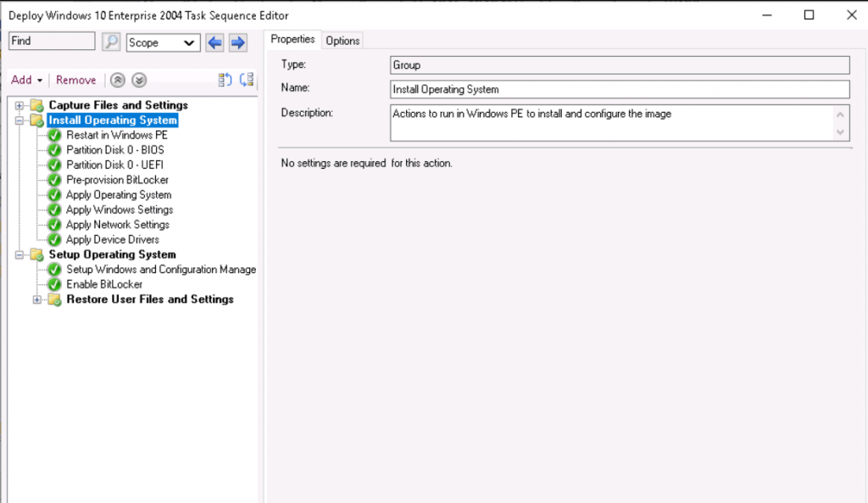Screen dimensions: 868x503
Task: Click green check beside Apply Network Settings
Action: [x=54, y=225]
